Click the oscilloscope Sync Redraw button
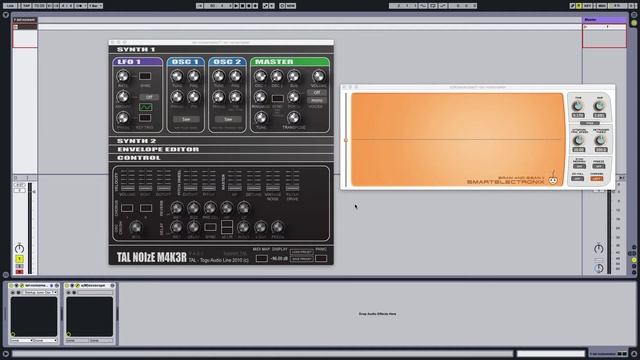The image size is (640, 360). 579,166
